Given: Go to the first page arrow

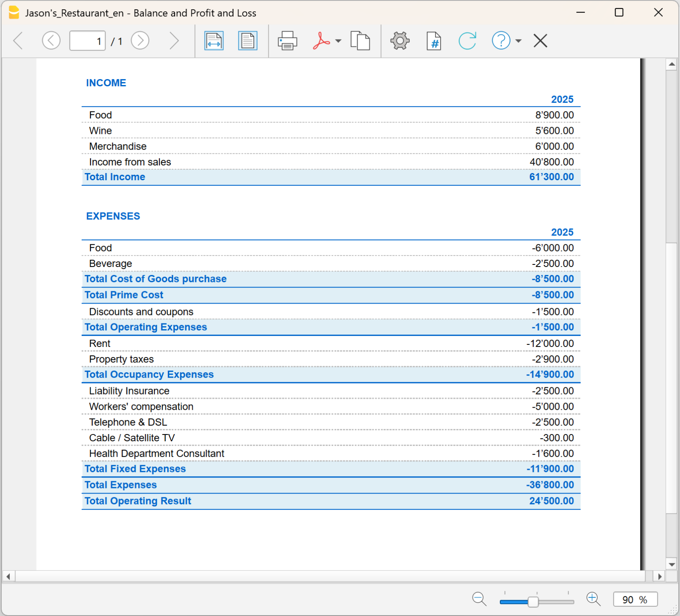Looking at the screenshot, I should [18, 41].
